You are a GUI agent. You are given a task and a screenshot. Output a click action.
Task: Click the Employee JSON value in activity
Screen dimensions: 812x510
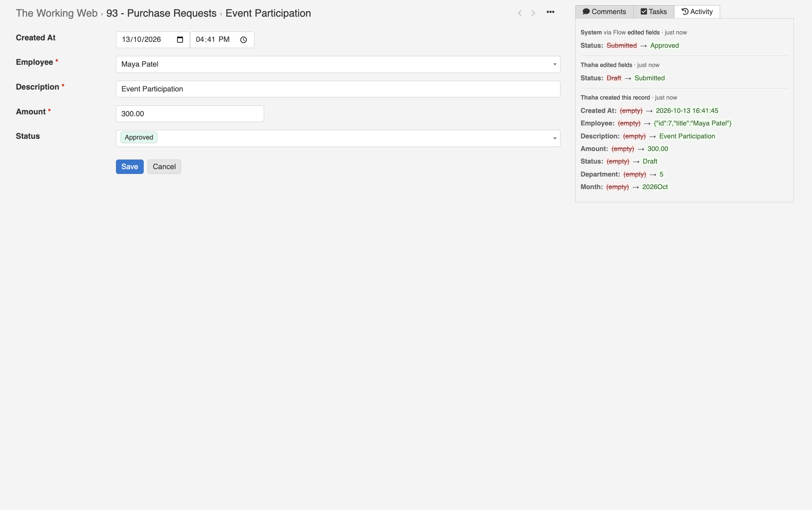(693, 123)
